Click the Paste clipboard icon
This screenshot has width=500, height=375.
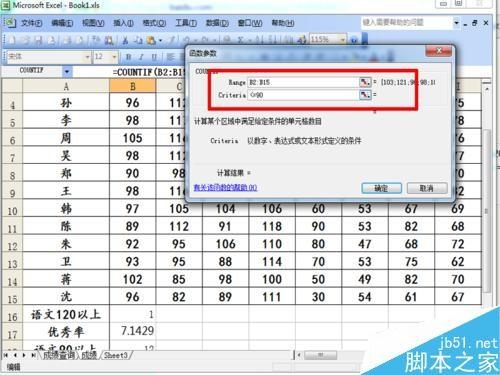[x=151, y=40]
